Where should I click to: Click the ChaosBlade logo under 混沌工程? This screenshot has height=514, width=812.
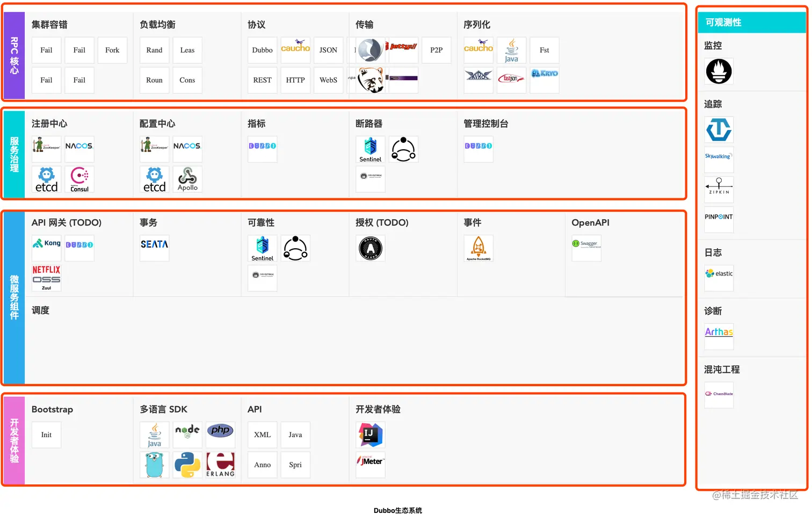pos(719,395)
